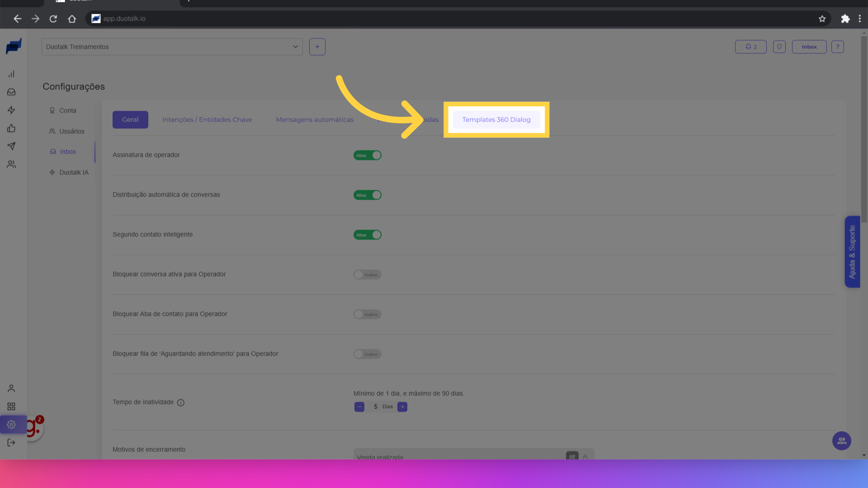Screen dimensions: 868x488
Task: Click the lightning bolt sidebar icon
Action: coord(11,110)
